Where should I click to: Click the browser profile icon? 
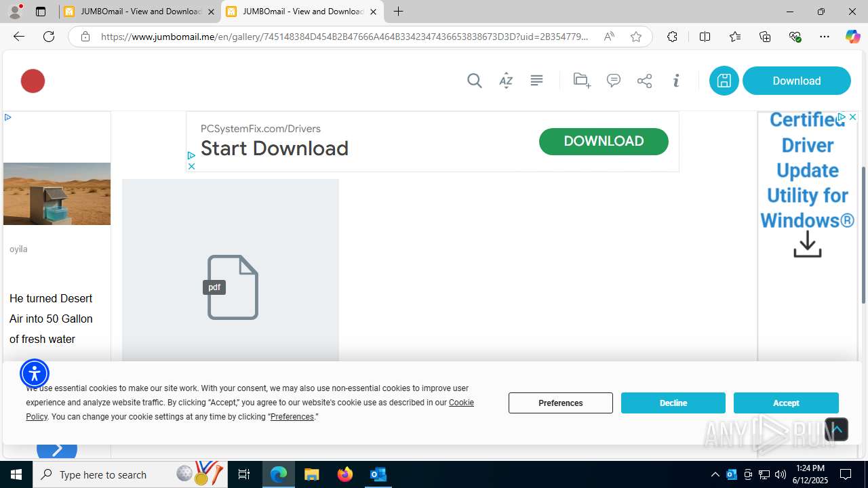click(16, 12)
